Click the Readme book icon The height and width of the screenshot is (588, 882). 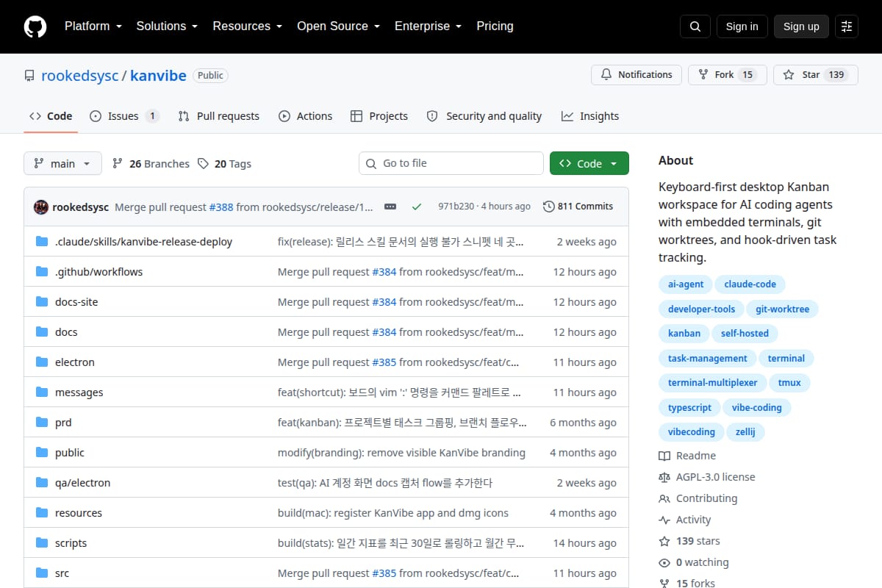click(664, 456)
